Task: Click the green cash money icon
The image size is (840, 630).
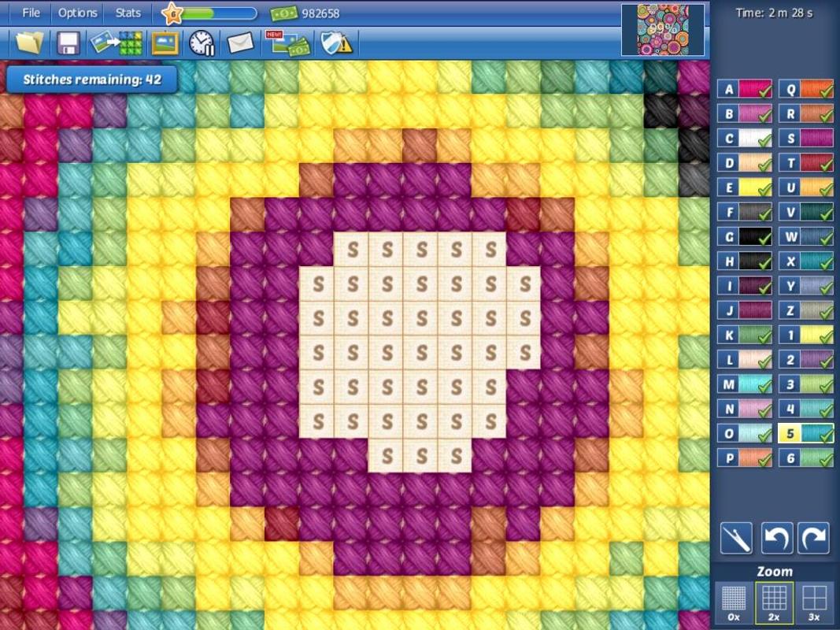Action: [x=283, y=13]
